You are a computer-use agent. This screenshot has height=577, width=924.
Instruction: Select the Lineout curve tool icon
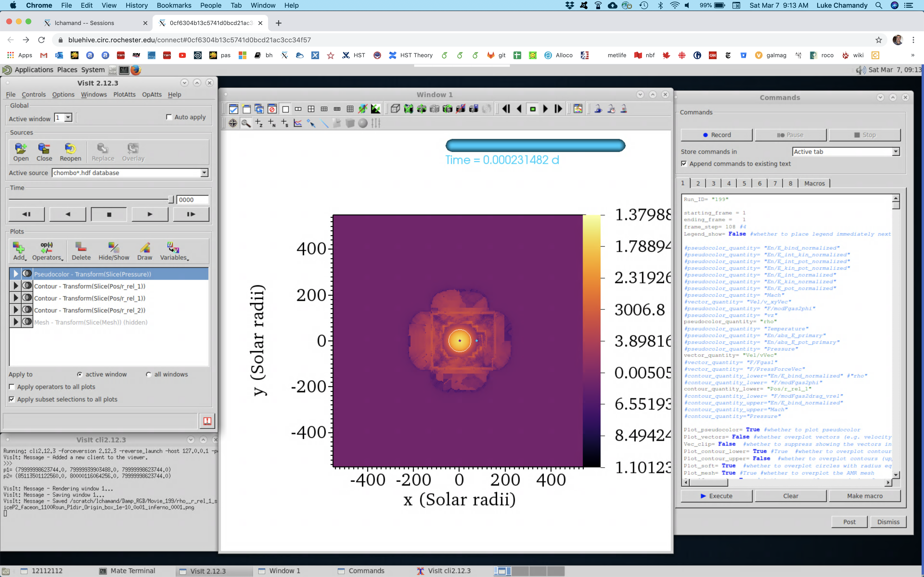tap(298, 123)
